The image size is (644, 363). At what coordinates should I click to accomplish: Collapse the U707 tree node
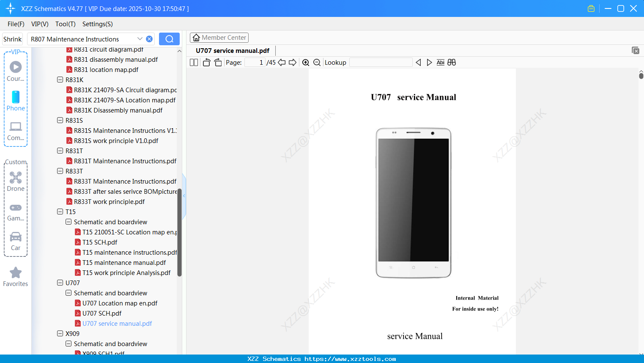click(60, 283)
